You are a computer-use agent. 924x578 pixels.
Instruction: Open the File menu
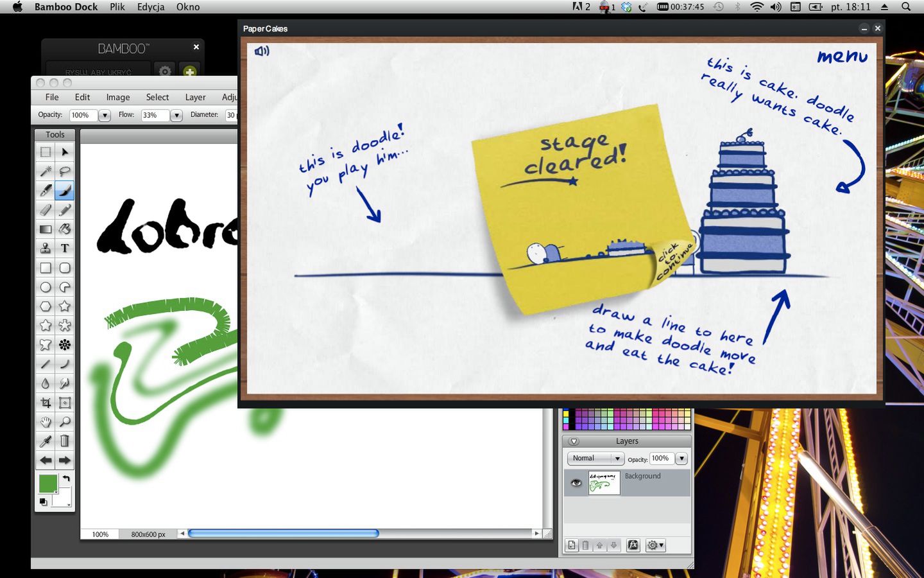click(52, 97)
